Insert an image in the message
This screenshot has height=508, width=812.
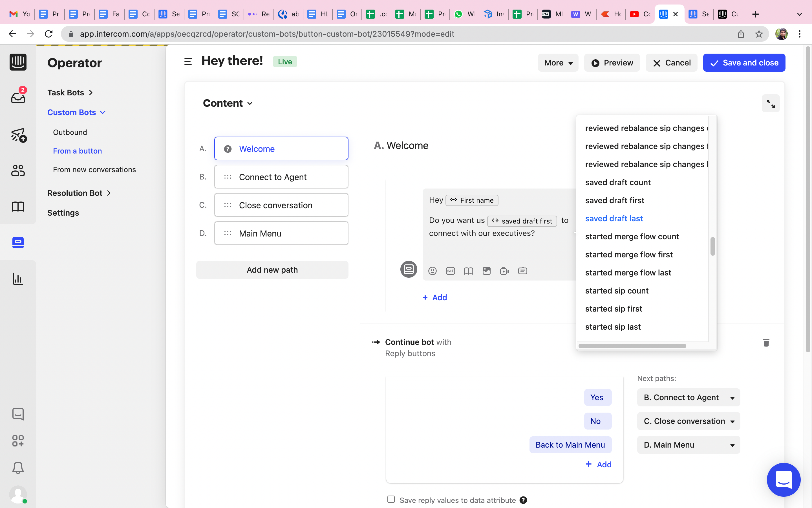point(487,271)
